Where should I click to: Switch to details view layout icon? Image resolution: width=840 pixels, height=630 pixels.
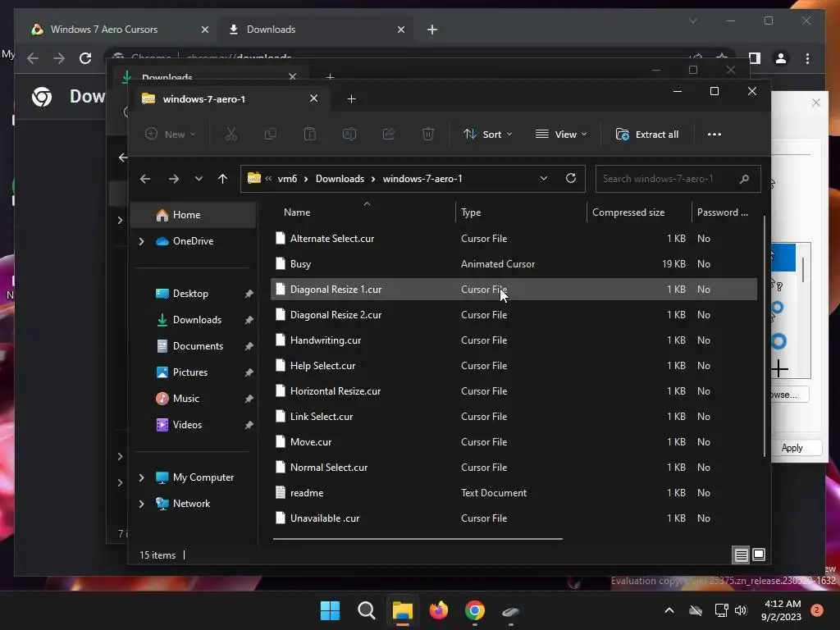point(741,555)
